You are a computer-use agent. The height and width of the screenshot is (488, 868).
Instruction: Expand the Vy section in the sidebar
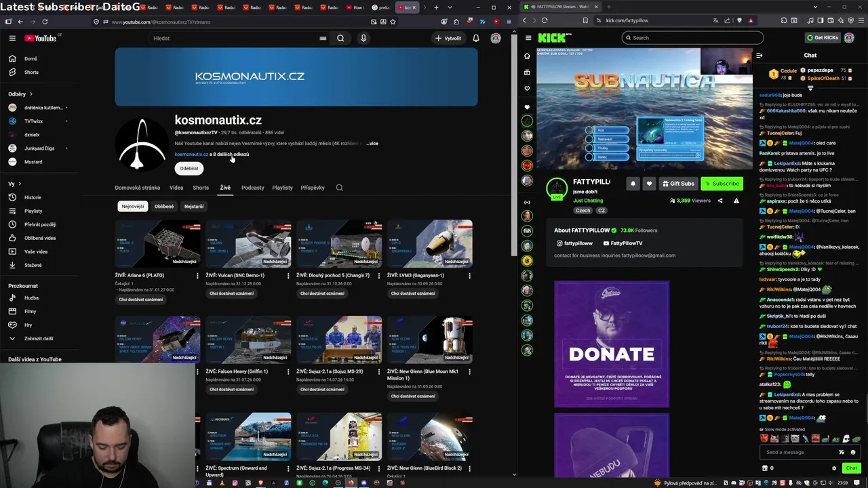click(x=15, y=184)
